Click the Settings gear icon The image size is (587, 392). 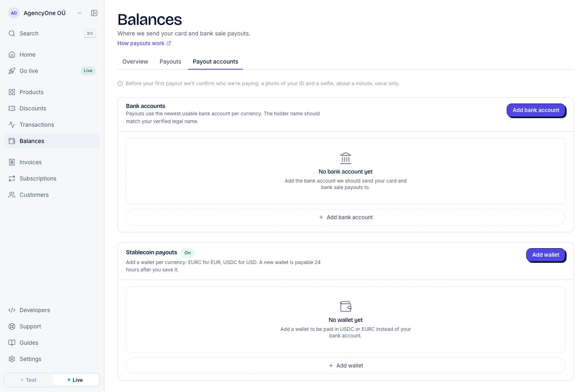tap(12, 359)
